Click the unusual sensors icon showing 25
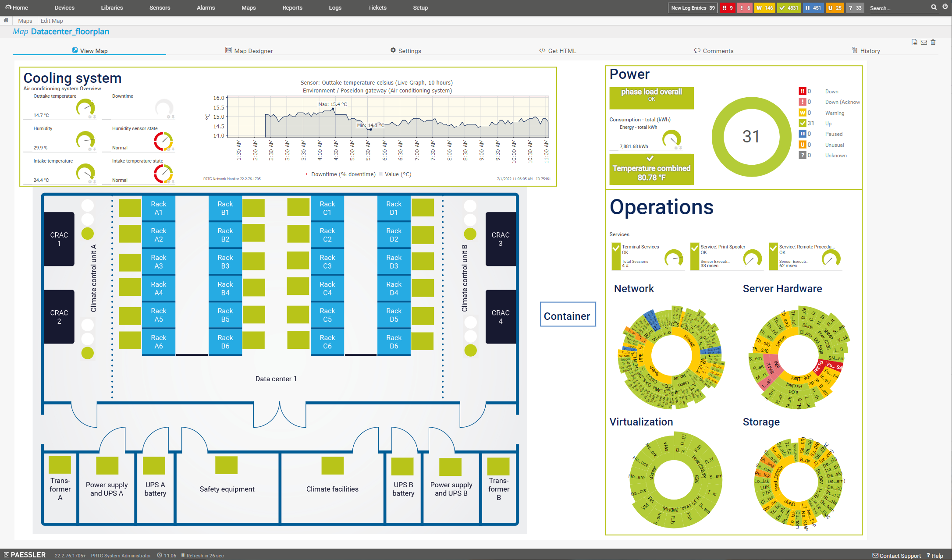 tap(835, 7)
